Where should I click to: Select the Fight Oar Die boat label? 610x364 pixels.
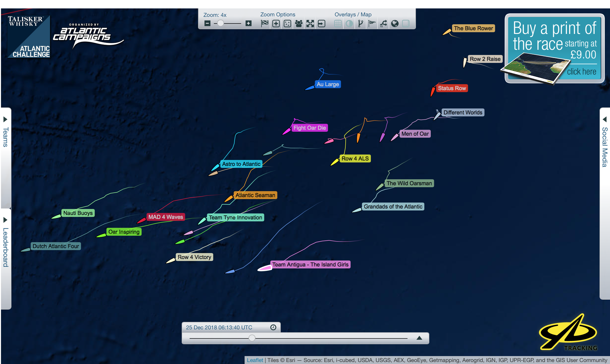pos(309,128)
